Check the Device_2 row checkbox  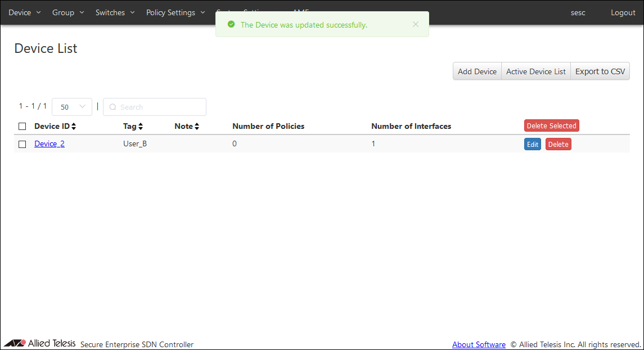[22, 144]
